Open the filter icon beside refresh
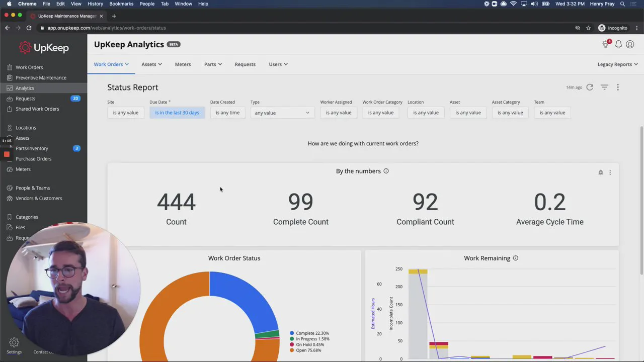 click(604, 87)
